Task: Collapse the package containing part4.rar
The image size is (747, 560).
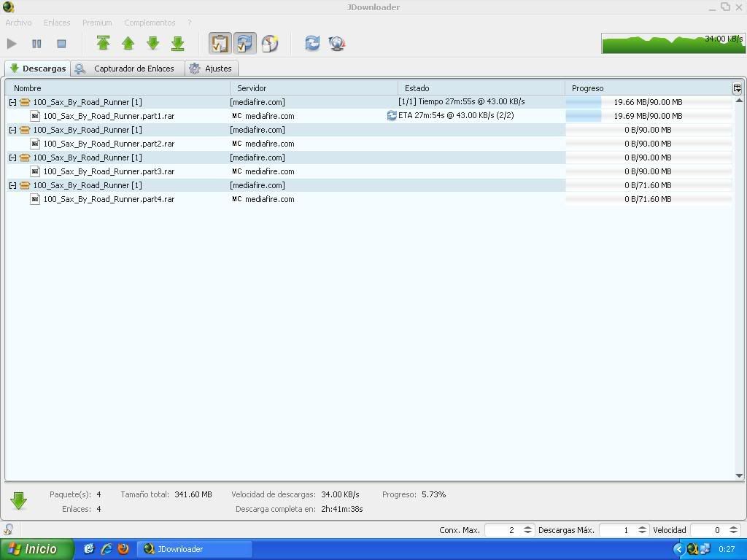Action: pos(13,185)
